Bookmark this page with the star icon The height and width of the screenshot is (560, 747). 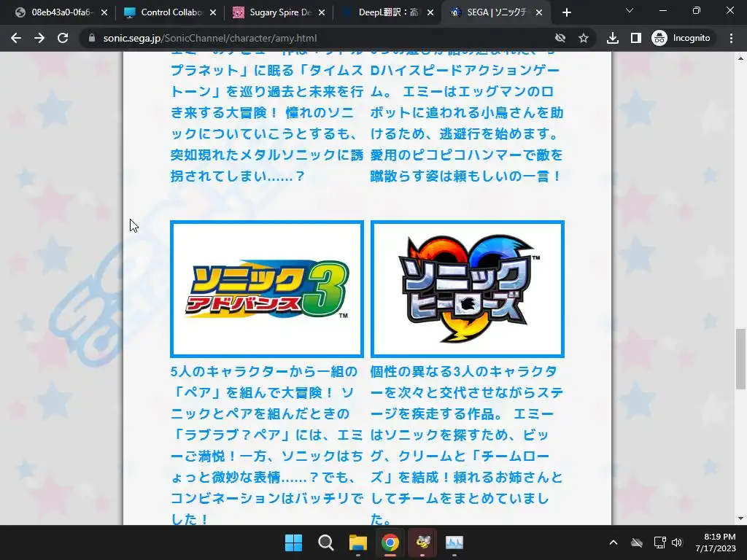tap(584, 38)
